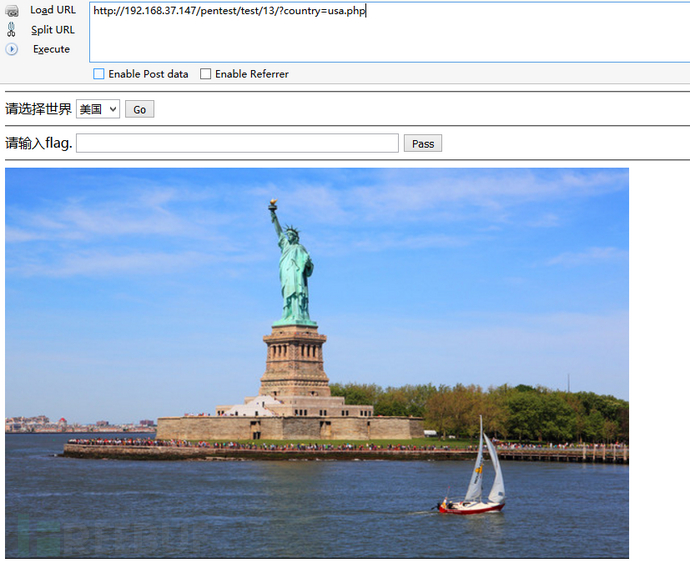Screen dimensions: 690x563
Task: Click the 请输入flag. label text
Action: tap(39, 144)
